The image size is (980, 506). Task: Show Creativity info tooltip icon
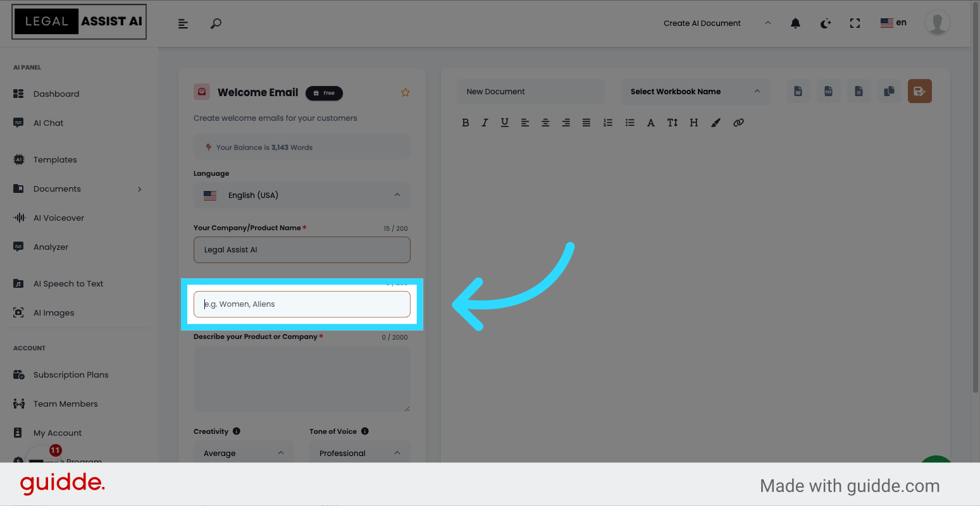coord(237,431)
